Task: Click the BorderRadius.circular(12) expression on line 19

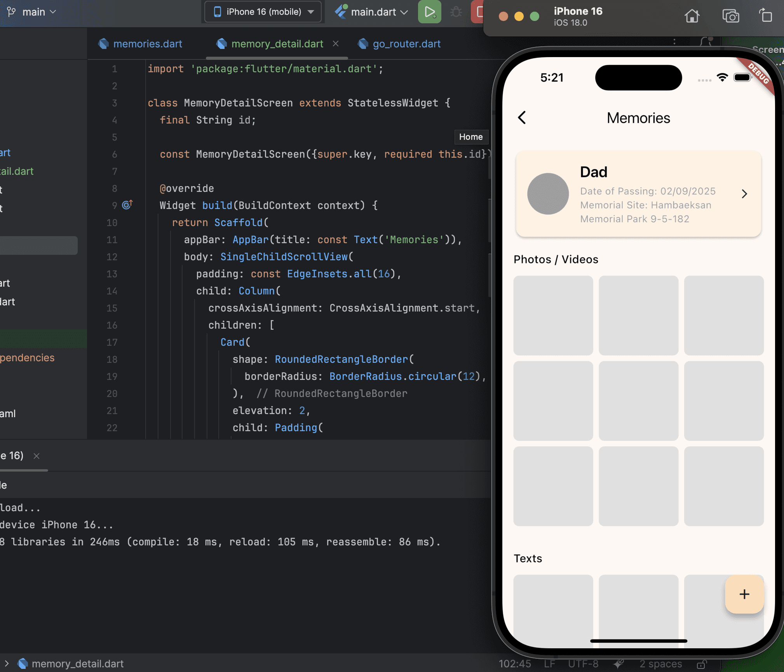Action: click(405, 376)
